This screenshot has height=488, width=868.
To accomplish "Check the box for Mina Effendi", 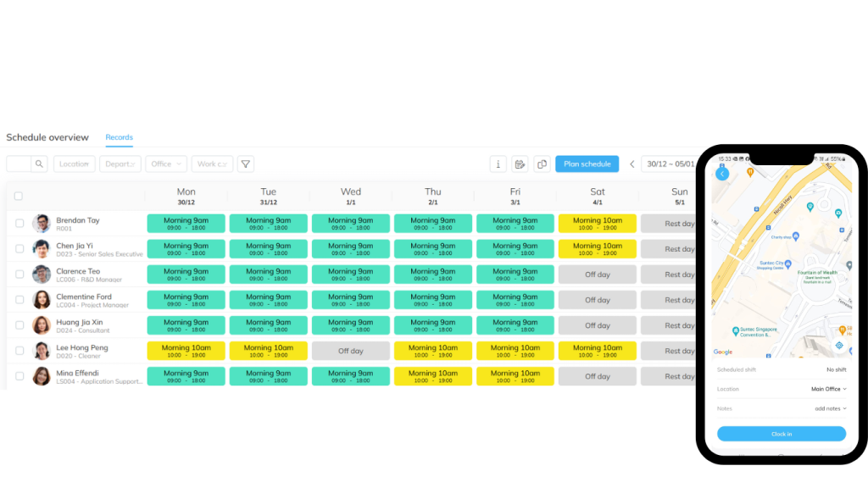I will coord(19,376).
